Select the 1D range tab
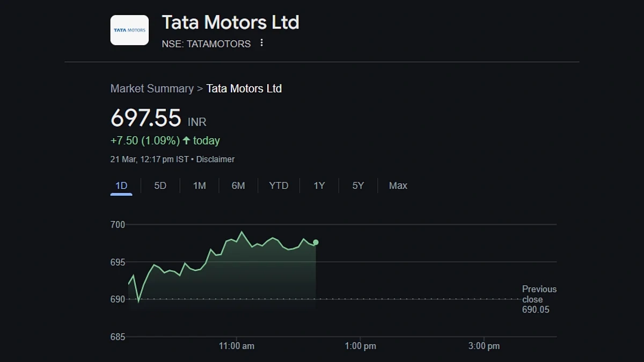644x362 pixels. 121,186
